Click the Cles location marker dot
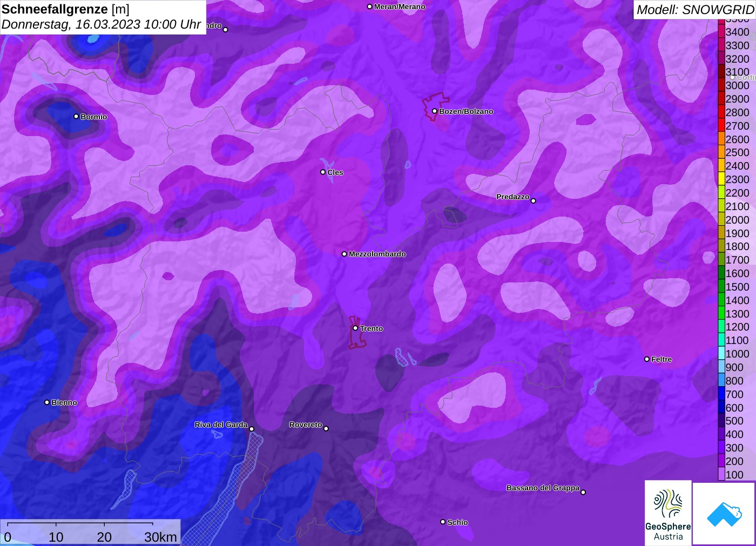 (x=323, y=172)
